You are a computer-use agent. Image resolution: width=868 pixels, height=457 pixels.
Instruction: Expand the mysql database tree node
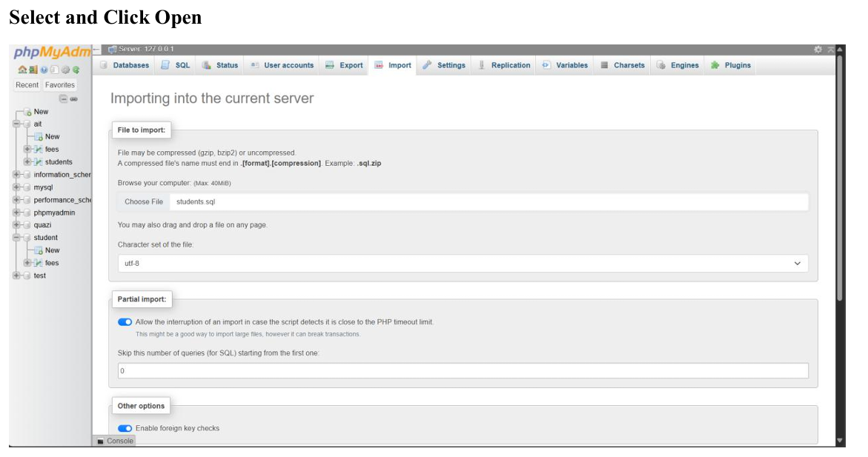tap(16, 187)
